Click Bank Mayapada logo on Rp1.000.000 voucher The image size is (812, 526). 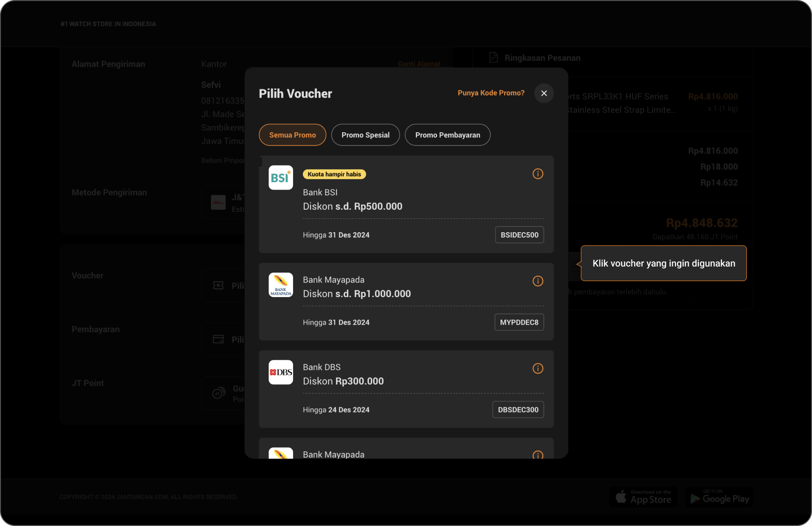point(281,285)
